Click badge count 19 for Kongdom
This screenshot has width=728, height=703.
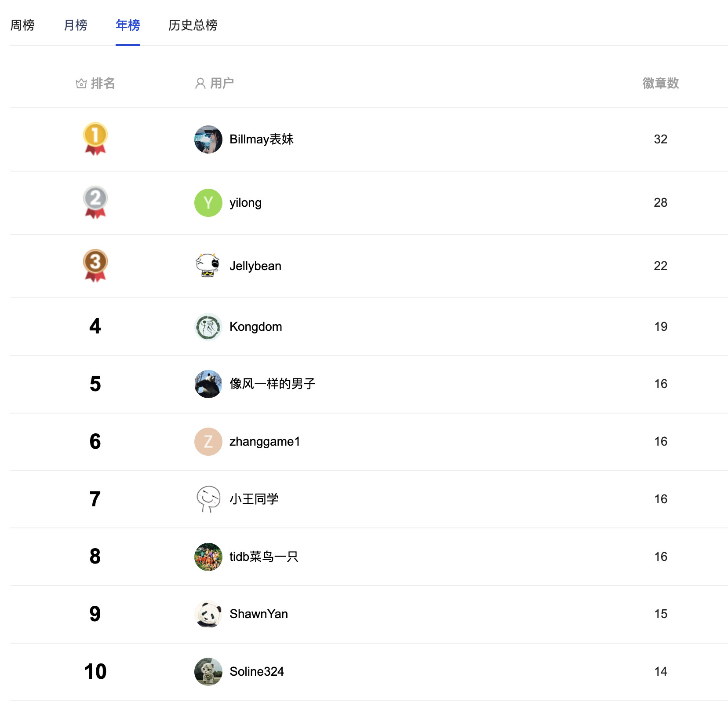tap(661, 326)
